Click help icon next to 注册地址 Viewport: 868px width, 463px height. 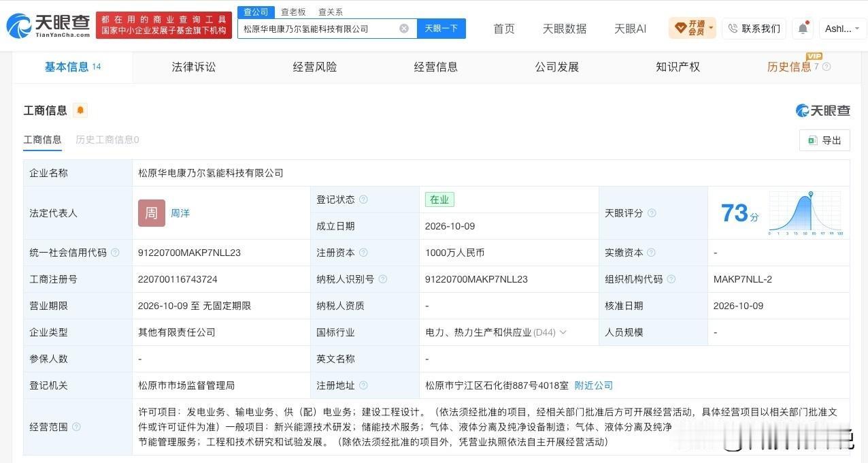click(363, 385)
